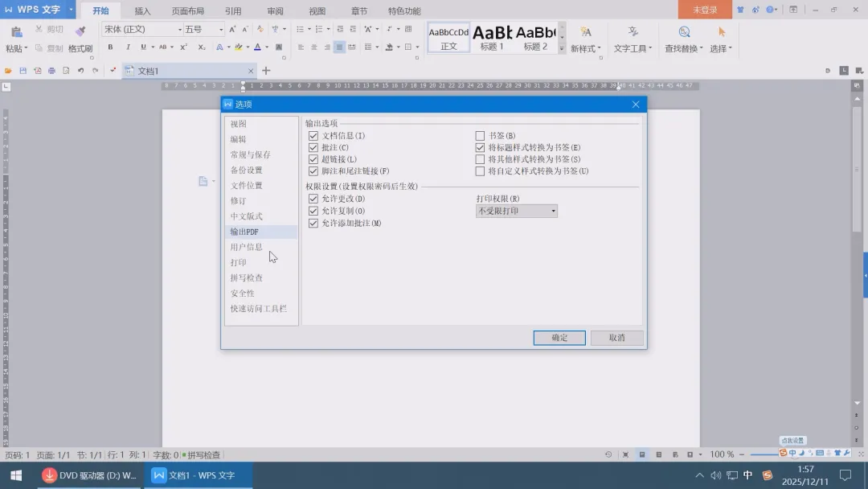Click the center alignment icon
868x489 pixels.
[x=314, y=47]
